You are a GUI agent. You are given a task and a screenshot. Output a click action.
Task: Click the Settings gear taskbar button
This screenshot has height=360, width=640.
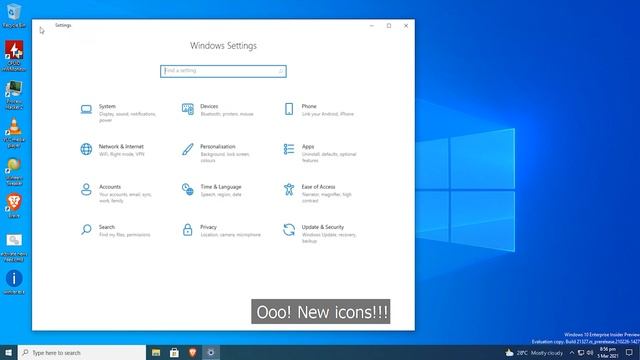(211, 353)
